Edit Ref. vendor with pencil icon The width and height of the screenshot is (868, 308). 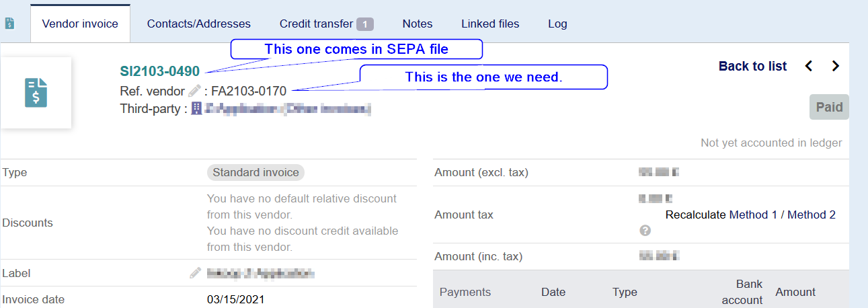point(194,90)
